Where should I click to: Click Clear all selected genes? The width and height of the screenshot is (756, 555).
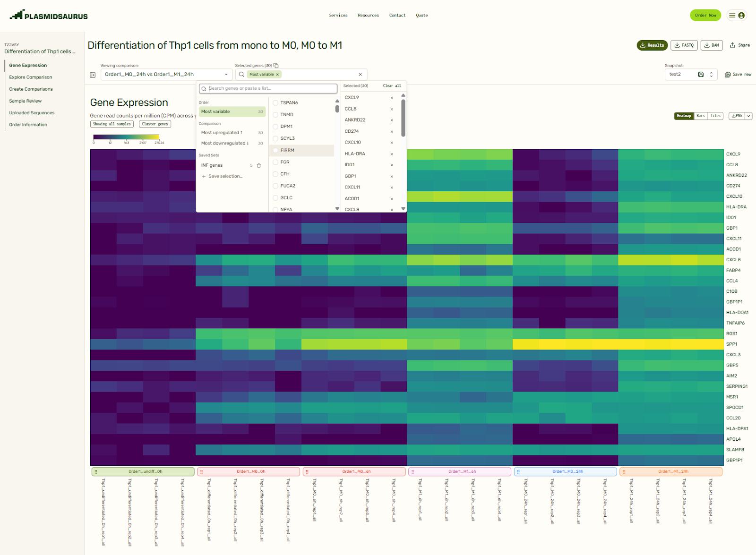392,86
